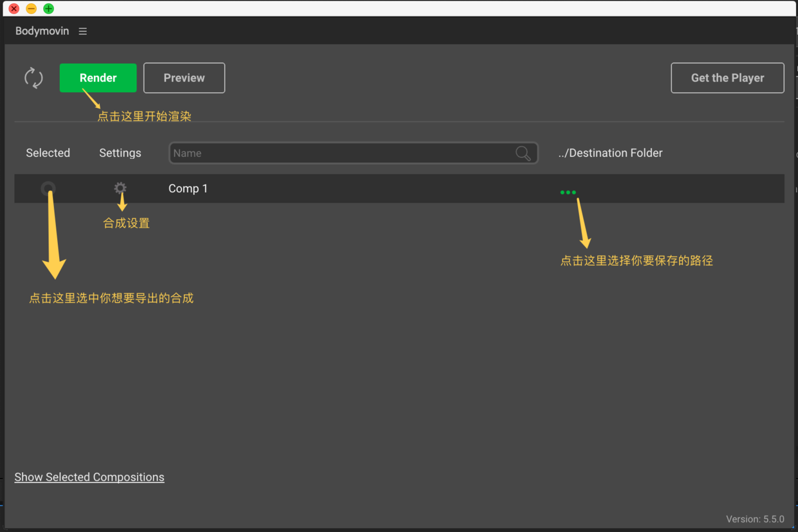798x532 pixels.
Task: Click the Settings column header
Action: (120, 153)
